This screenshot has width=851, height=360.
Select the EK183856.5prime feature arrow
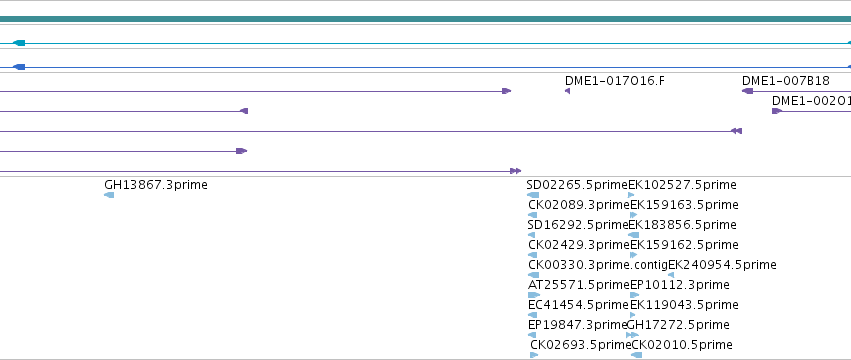pos(633,235)
